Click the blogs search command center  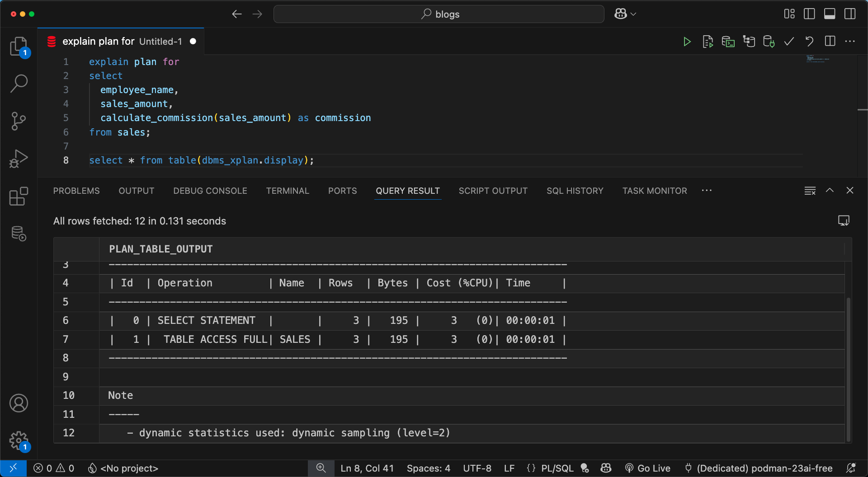(439, 14)
